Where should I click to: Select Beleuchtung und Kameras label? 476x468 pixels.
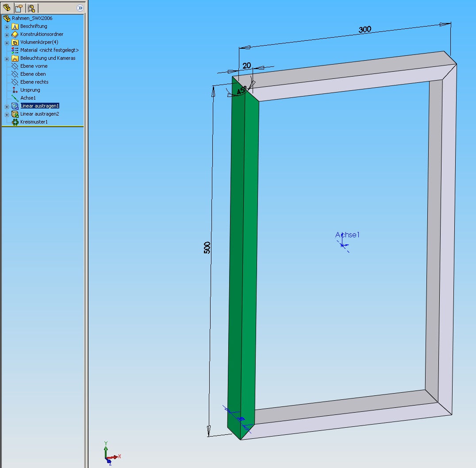tap(48, 58)
